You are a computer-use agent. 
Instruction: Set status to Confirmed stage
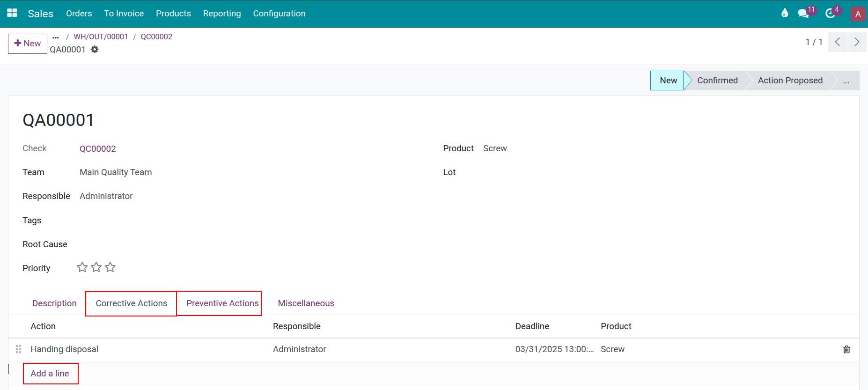point(717,81)
